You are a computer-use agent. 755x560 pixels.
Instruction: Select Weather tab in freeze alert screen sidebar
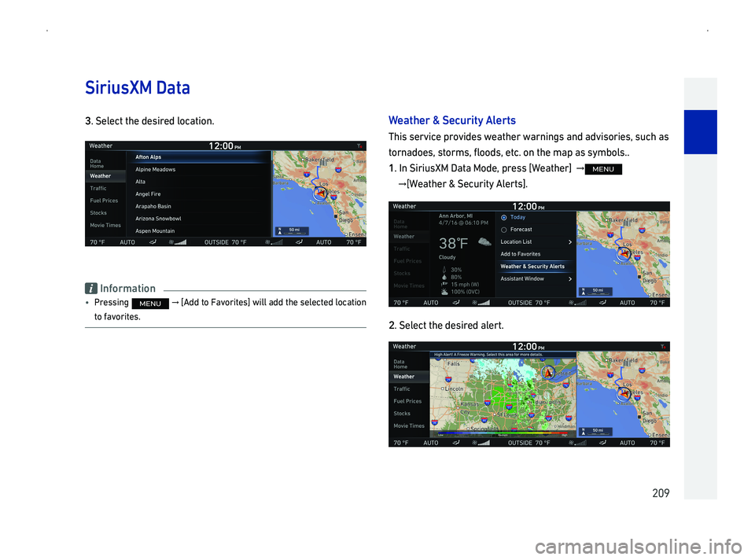[409, 377]
